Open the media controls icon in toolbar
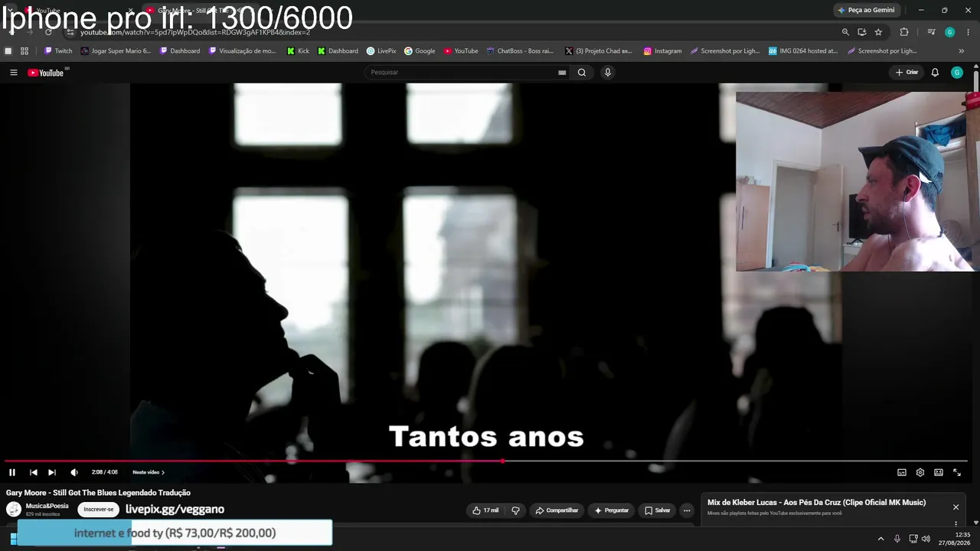980x551 pixels. click(x=931, y=32)
